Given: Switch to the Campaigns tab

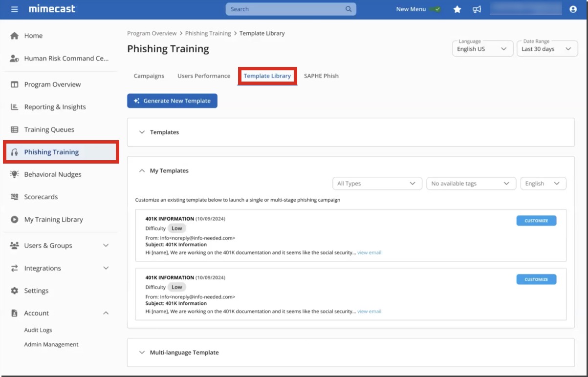Looking at the screenshot, I should [149, 76].
